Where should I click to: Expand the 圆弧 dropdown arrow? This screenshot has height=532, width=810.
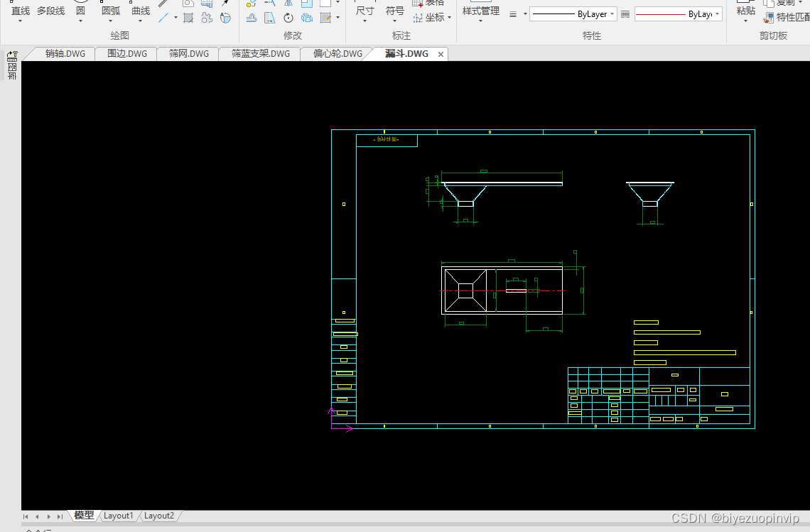[x=111, y=21]
